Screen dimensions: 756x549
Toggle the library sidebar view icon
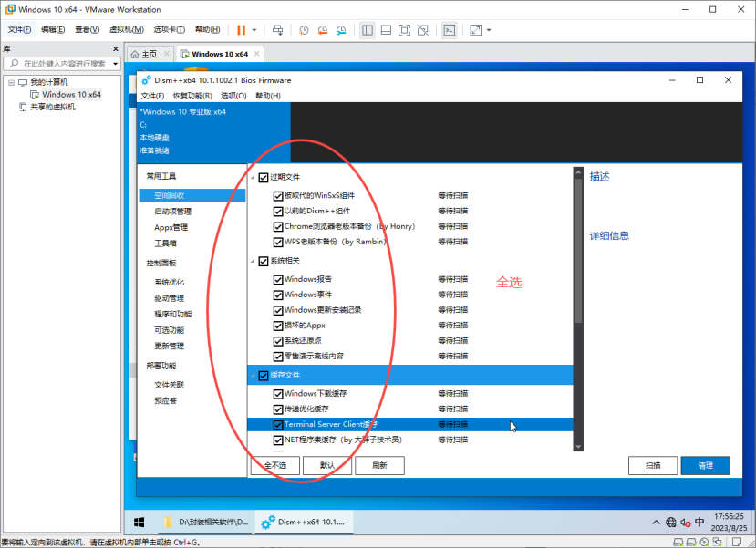tap(368, 30)
